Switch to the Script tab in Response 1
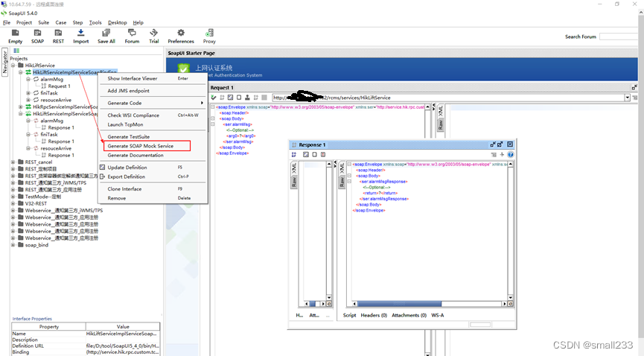The width and height of the screenshot is (644, 356). pyautogui.click(x=349, y=315)
